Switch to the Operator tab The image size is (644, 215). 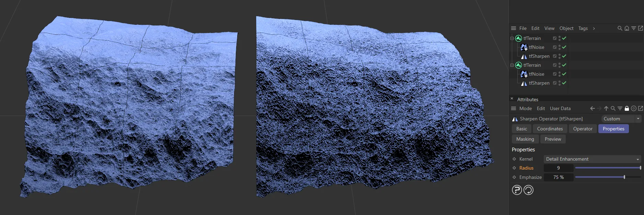[x=583, y=129]
